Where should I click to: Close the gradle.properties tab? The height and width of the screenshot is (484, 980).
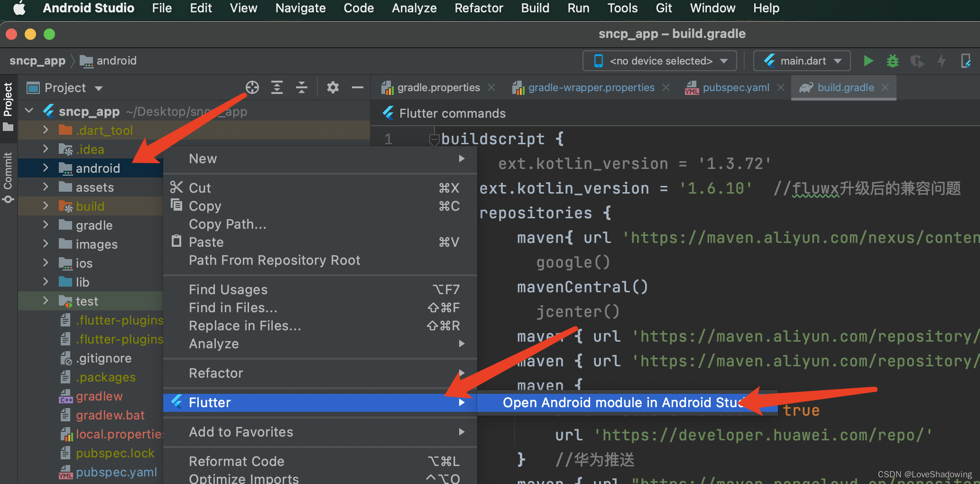[x=491, y=87]
